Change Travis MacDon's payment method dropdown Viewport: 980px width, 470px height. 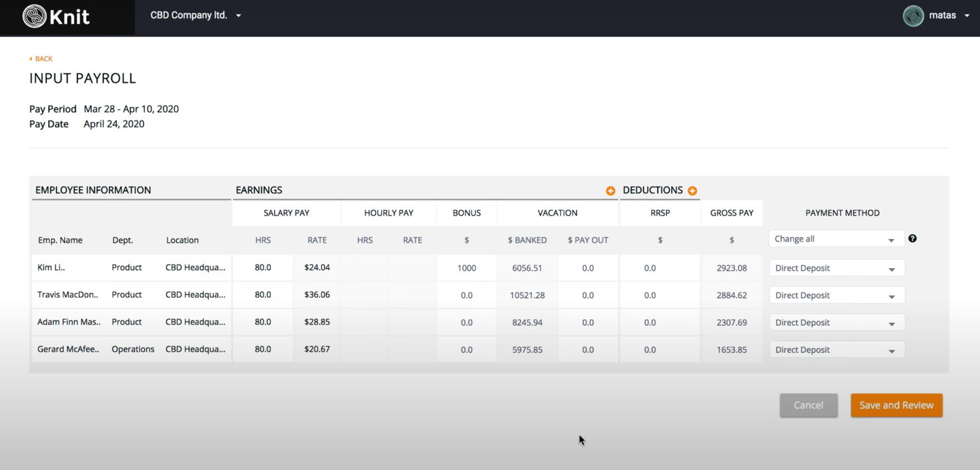[836, 295]
